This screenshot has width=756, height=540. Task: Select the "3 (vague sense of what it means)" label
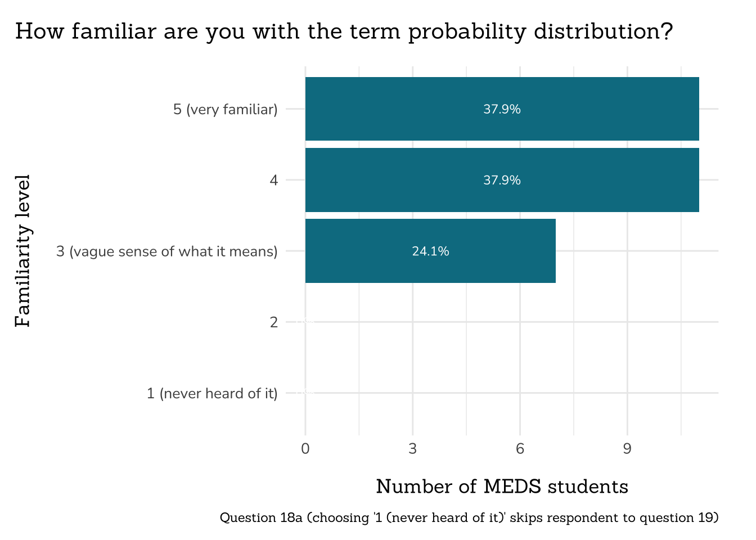[167, 251]
